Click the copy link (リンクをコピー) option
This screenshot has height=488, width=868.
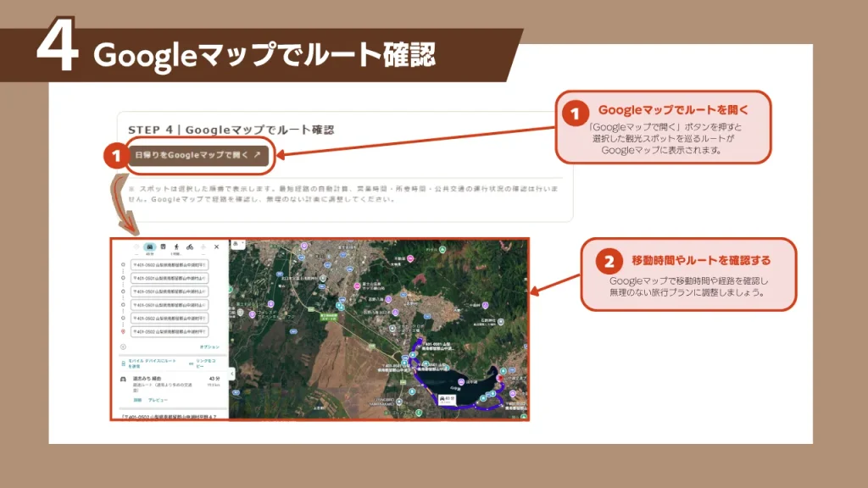[202, 363]
